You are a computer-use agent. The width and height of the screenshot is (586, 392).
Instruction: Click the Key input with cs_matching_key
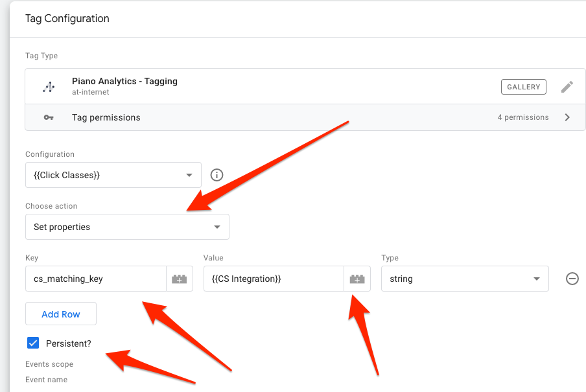pyautogui.click(x=96, y=279)
